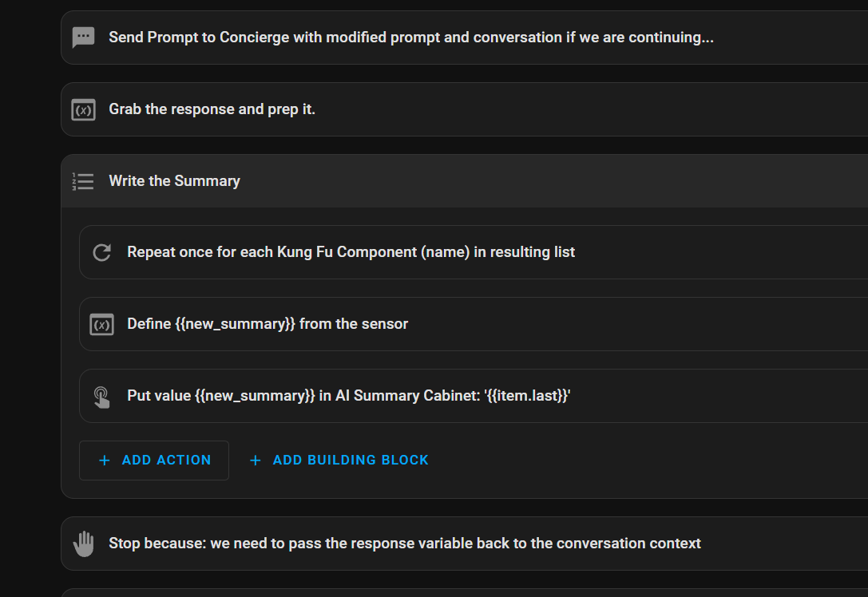
Task: Click the chat bubble icon on Send Prompt action
Action: pyautogui.click(x=83, y=38)
